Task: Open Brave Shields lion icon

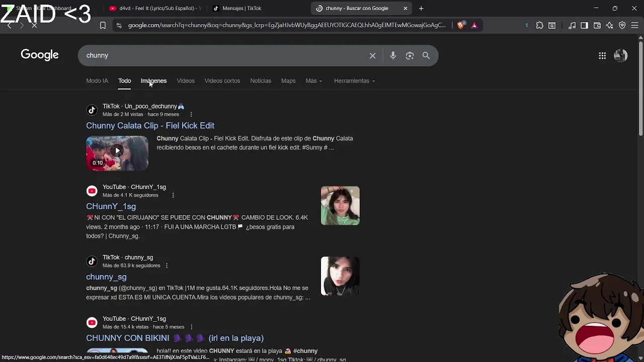Action: pos(461,25)
